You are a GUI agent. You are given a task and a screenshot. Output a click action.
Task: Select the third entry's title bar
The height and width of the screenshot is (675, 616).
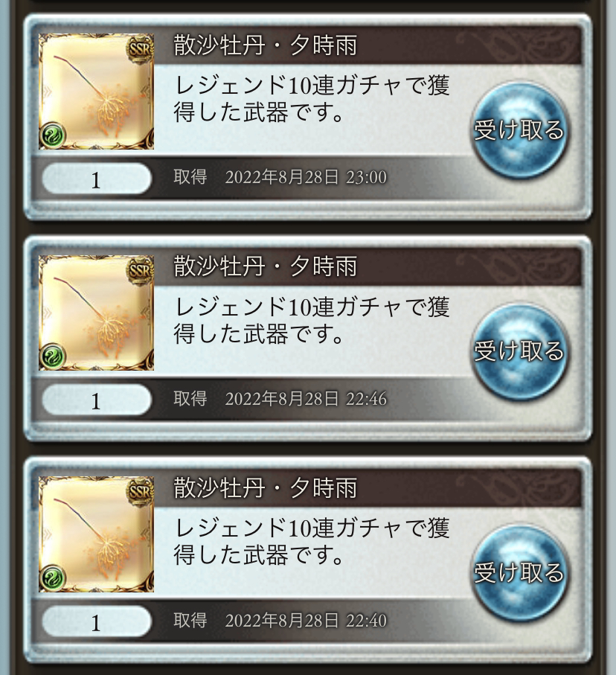point(368,488)
